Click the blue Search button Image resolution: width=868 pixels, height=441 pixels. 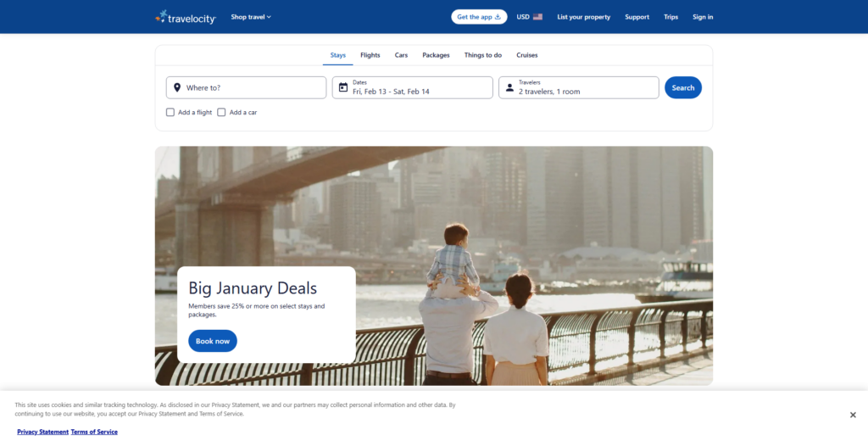(x=683, y=87)
